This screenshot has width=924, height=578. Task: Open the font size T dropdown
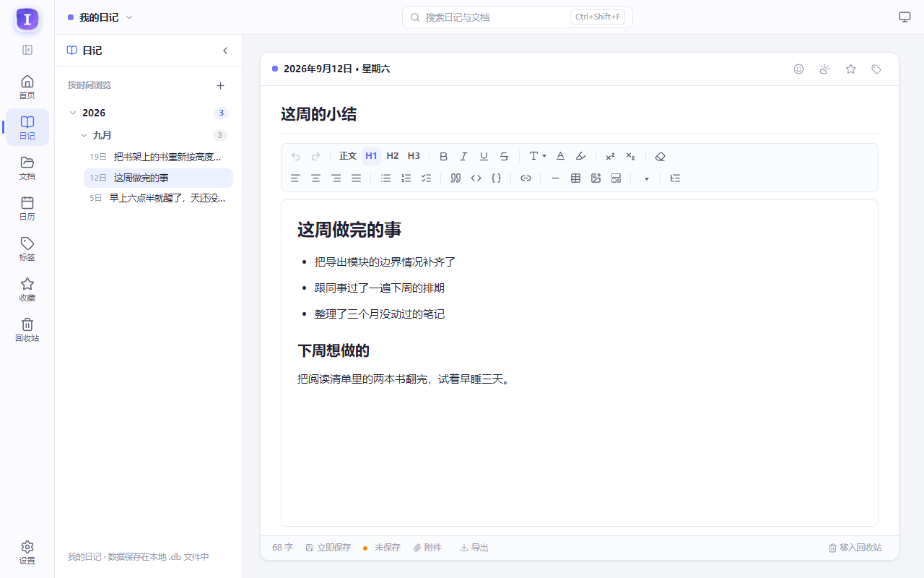click(537, 156)
